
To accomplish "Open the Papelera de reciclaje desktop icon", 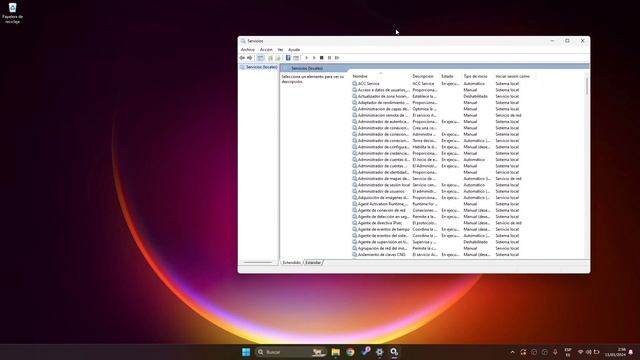I will coord(12,13).
